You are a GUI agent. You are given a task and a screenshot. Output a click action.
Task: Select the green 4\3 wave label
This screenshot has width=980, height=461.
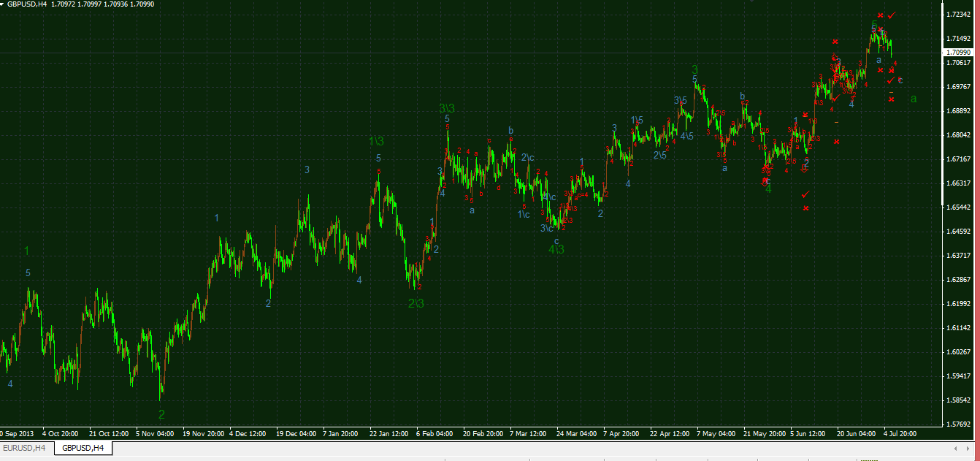556,249
